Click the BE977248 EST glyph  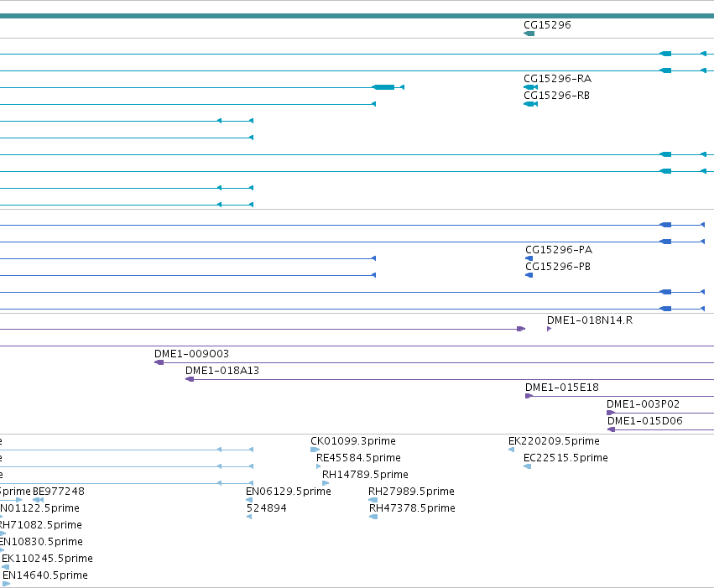click(39, 501)
